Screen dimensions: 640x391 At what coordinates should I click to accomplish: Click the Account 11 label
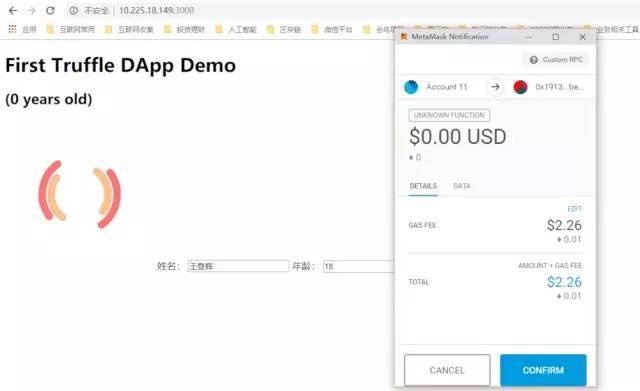[447, 87]
